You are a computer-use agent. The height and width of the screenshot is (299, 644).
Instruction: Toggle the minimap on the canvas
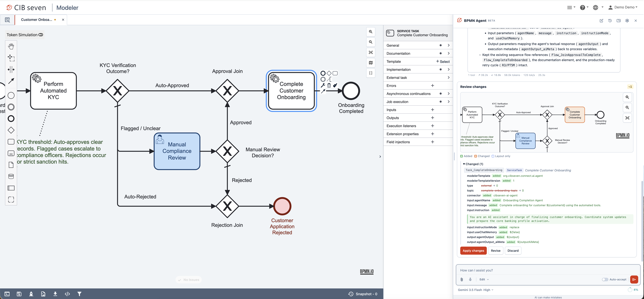click(371, 63)
